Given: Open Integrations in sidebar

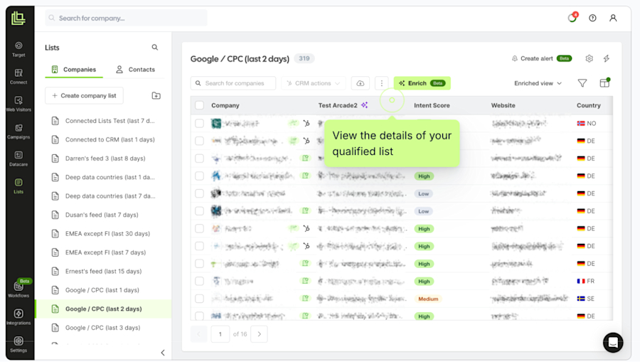Looking at the screenshot, I should (18, 316).
